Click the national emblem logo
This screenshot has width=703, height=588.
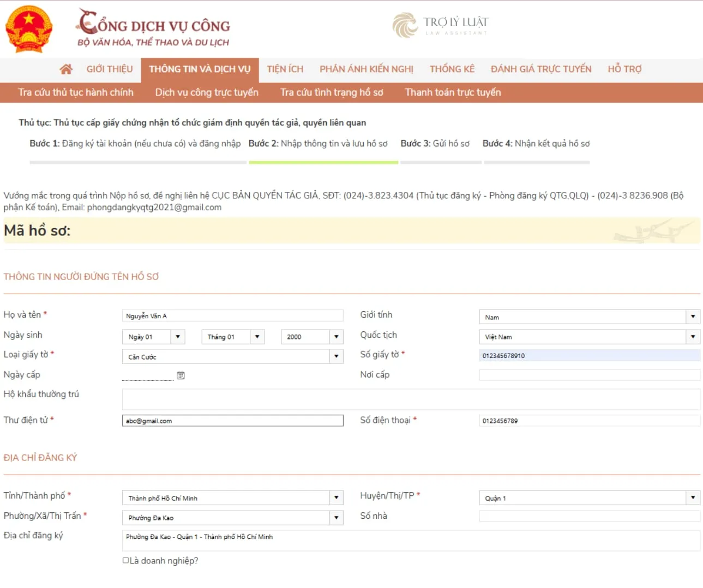tap(28, 29)
